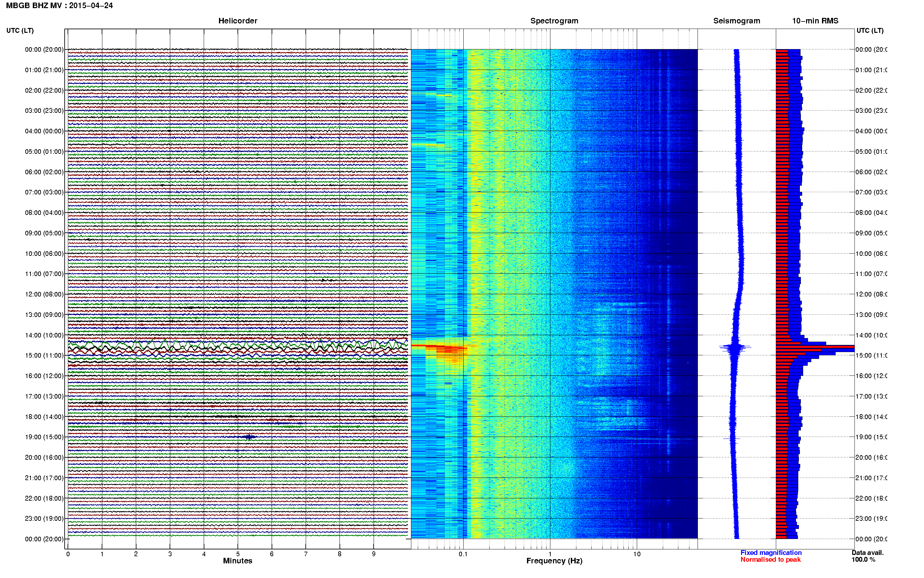Click the '9' tick on the Minutes axis

[x=374, y=554]
